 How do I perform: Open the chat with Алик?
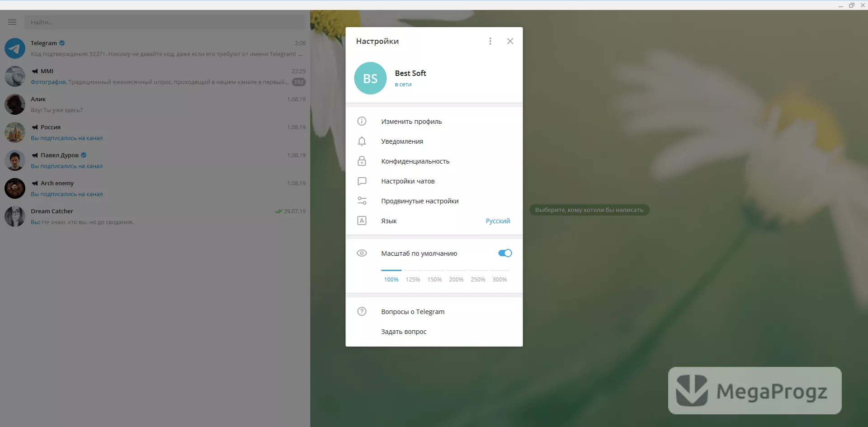155,104
